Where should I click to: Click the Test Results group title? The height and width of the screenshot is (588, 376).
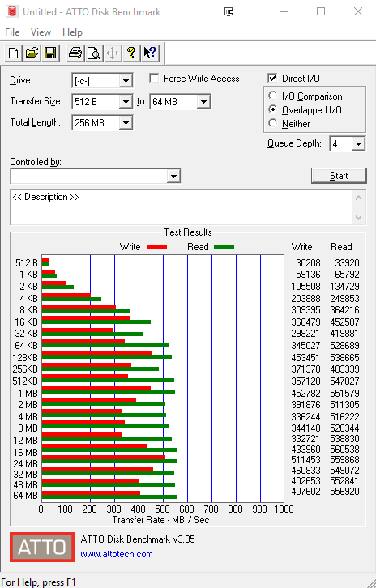click(x=188, y=232)
